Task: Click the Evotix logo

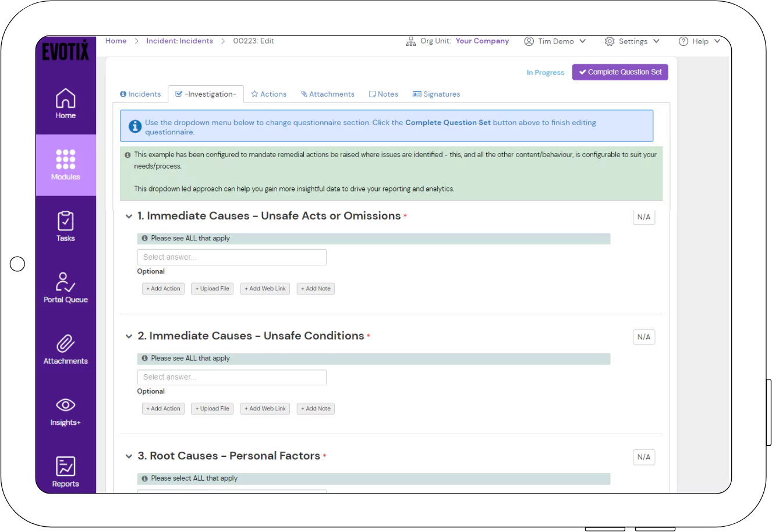Action: (66, 50)
